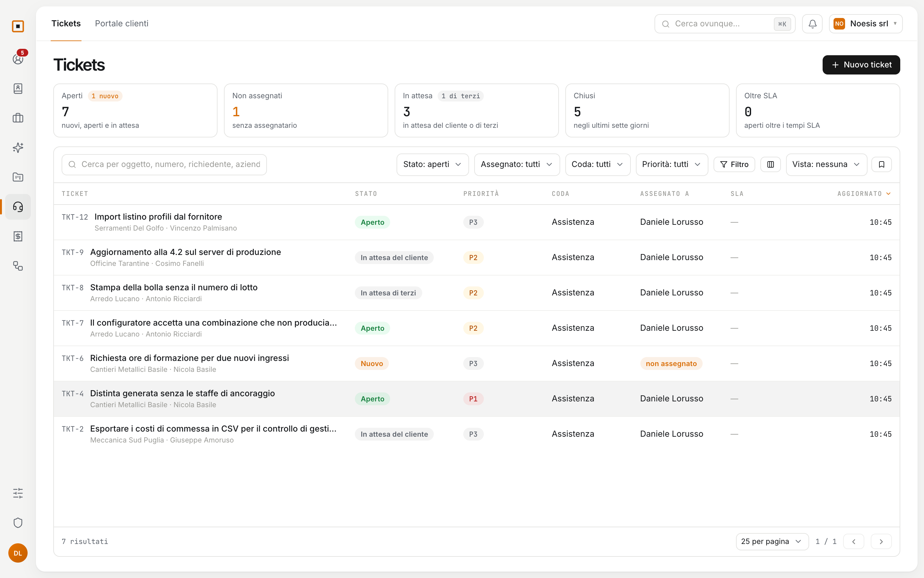Open the workflow shapes sidebar icon
This screenshot has height=578, width=924.
coord(18,266)
